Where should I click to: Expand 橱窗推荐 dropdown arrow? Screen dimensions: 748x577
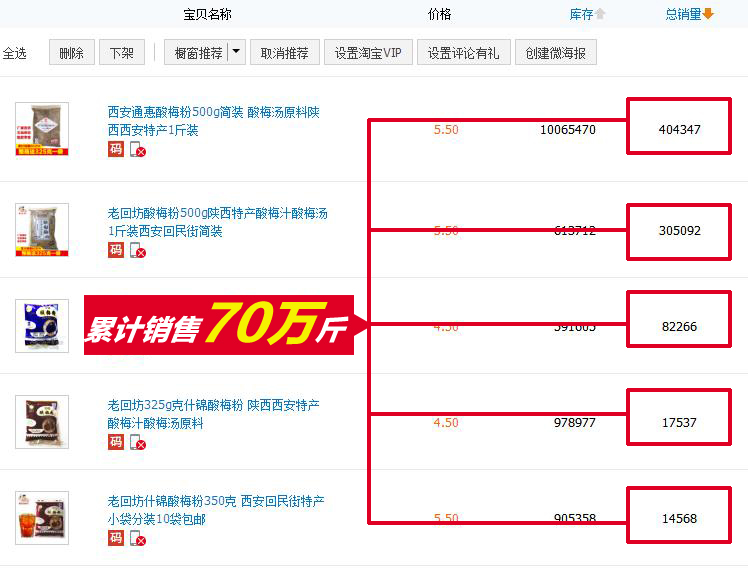(x=236, y=52)
